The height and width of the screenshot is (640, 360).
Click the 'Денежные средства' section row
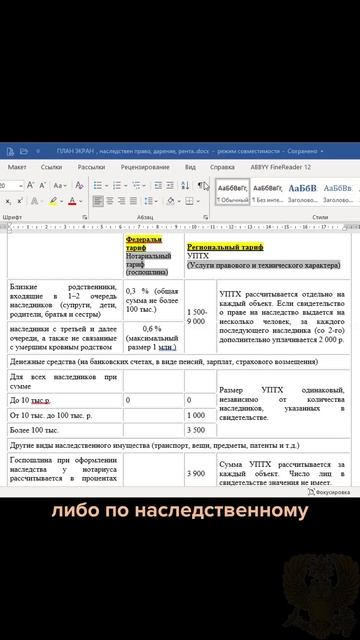click(179, 362)
